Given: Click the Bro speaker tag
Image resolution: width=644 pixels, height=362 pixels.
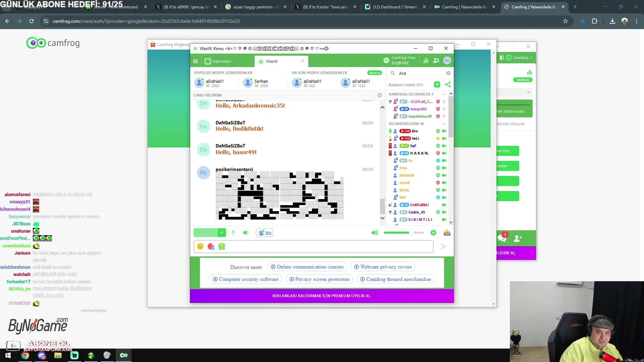Looking at the screenshot, I should [x=265, y=233].
